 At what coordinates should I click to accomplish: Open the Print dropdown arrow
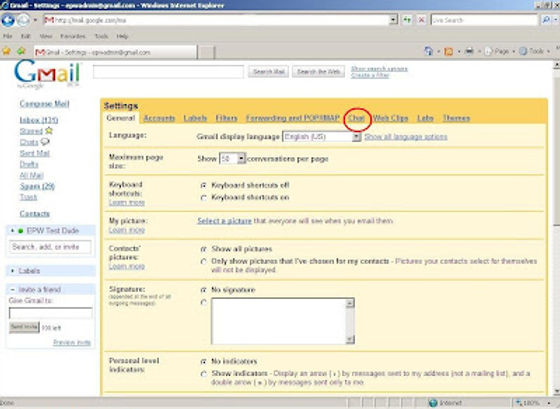479,52
